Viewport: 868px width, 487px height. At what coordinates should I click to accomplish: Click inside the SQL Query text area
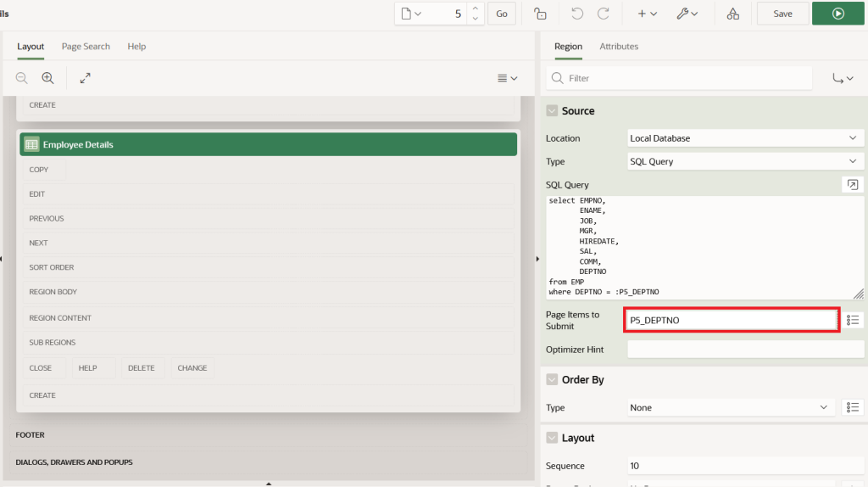pyautogui.click(x=704, y=248)
